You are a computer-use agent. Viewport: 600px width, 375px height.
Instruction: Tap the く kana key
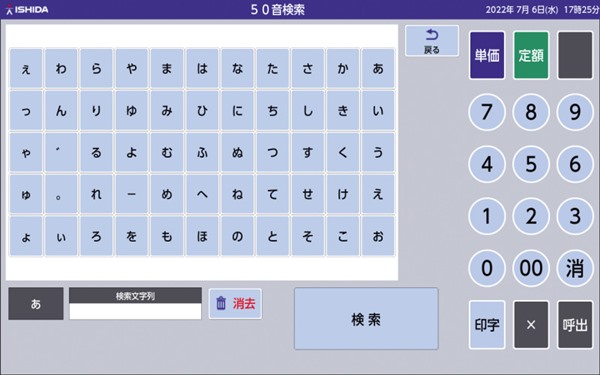[x=343, y=152]
